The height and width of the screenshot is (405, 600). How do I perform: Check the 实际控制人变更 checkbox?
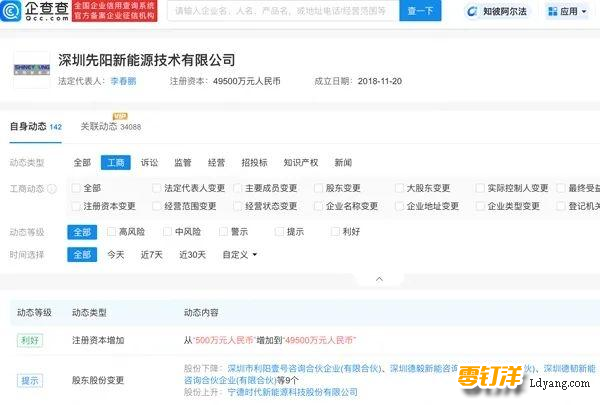480,188
